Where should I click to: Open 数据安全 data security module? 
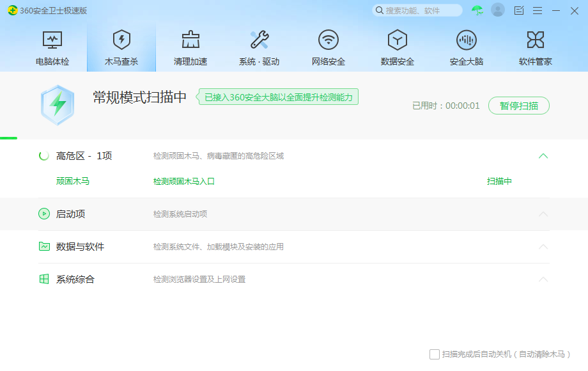(x=398, y=48)
